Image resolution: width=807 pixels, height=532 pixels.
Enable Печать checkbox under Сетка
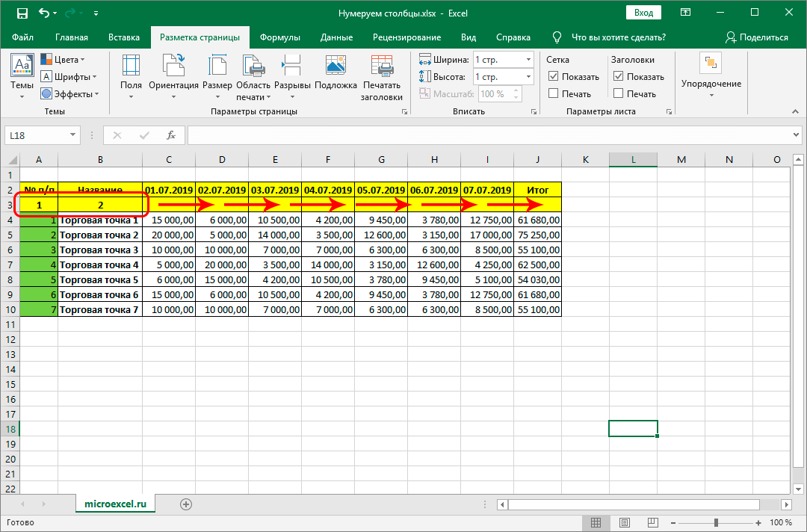tap(554, 93)
